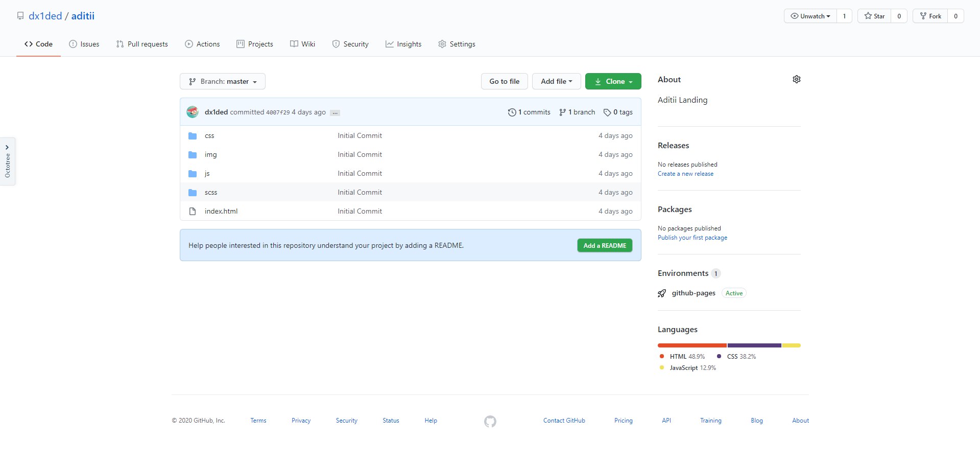Open the Security tab
This screenshot has width=980, height=465.
point(350,44)
